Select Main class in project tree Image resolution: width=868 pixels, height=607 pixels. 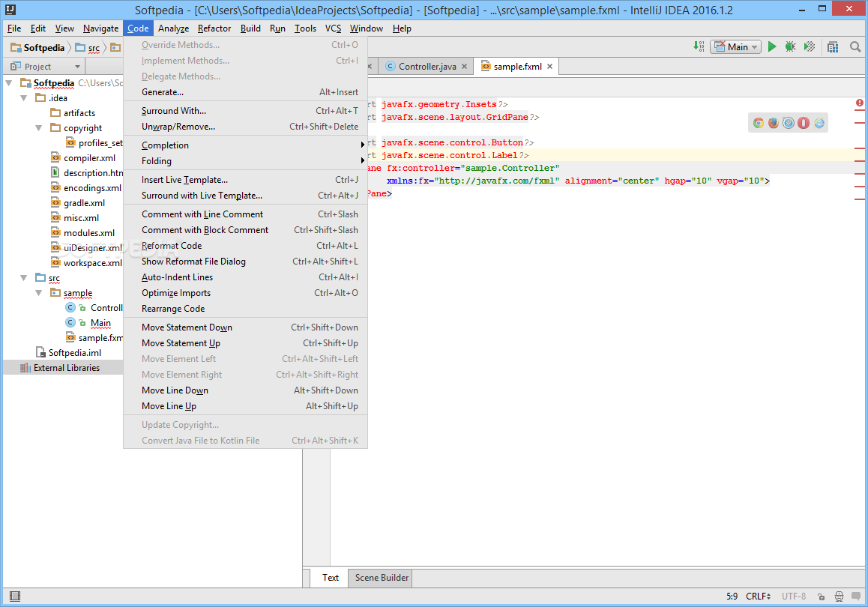tap(100, 322)
